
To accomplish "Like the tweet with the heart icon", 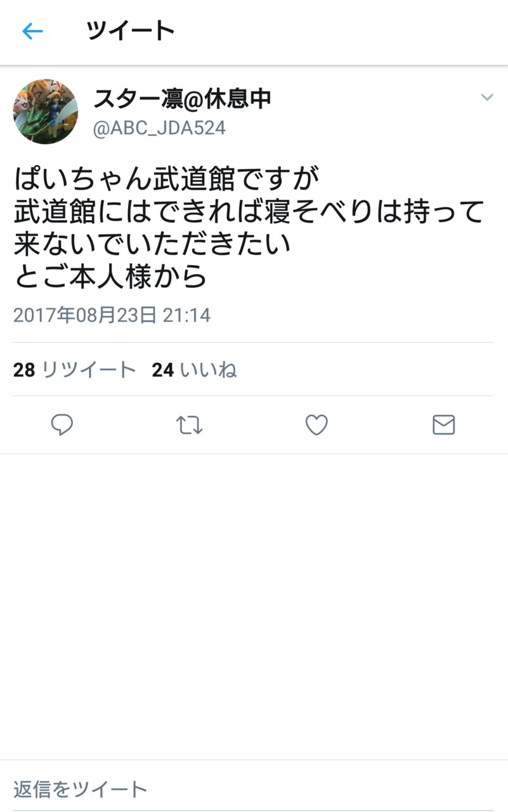I will pyautogui.click(x=316, y=424).
